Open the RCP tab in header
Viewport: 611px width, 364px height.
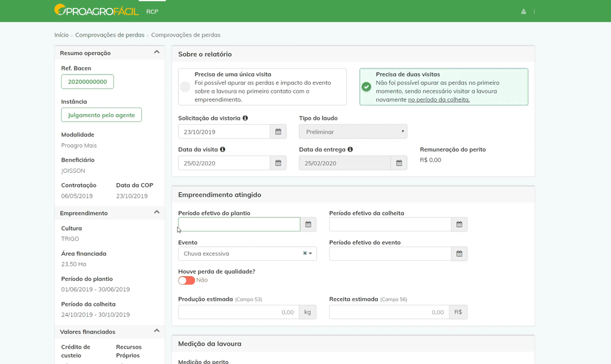click(152, 12)
